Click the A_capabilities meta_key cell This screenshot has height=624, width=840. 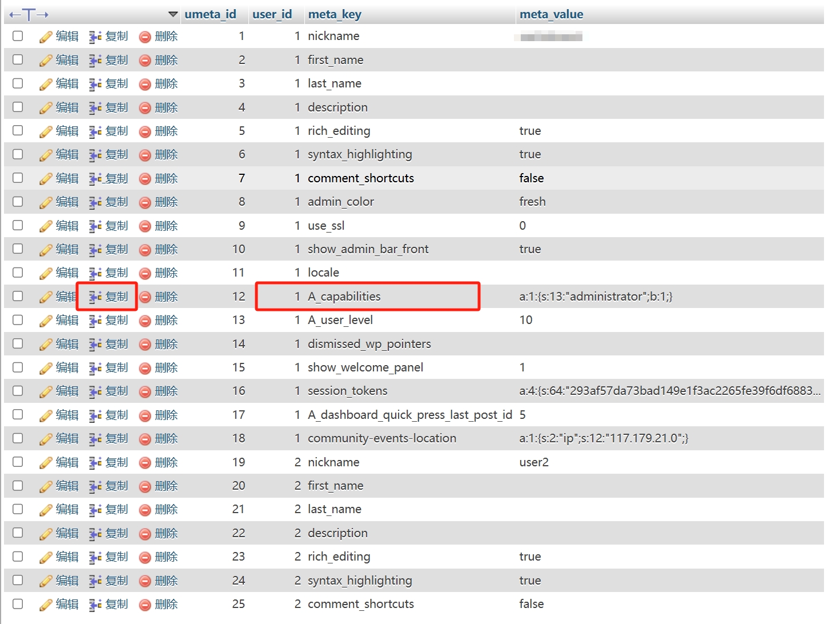click(344, 297)
